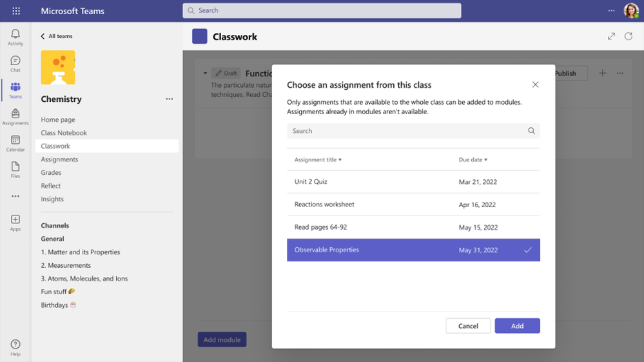The width and height of the screenshot is (644, 362).
Task: Open Home page in Chemistry menu
Action: click(58, 119)
